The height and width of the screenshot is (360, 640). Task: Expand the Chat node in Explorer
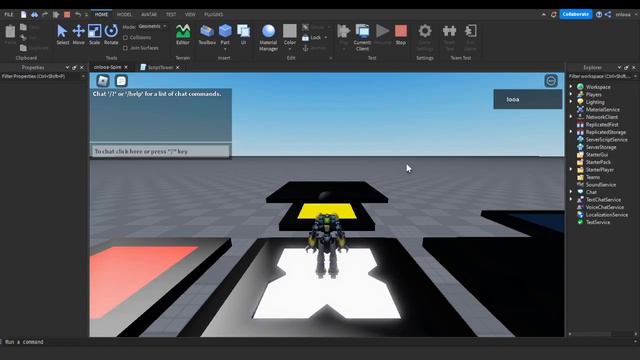[571, 192]
